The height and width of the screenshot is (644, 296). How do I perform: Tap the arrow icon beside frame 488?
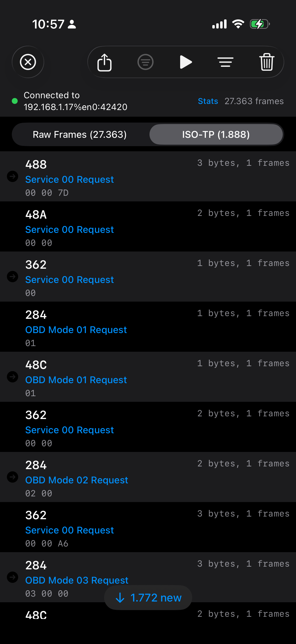point(13,177)
